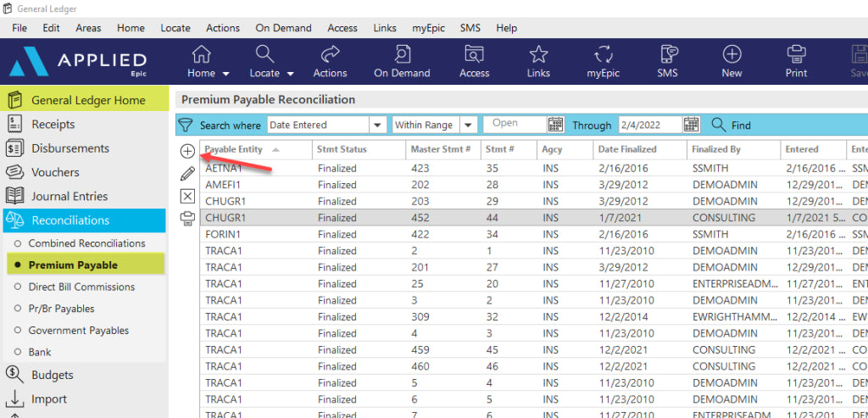Image resolution: width=868 pixels, height=418 pixels.
Task: Click the pencil edit icon
Action: click(x=187, y=174)
